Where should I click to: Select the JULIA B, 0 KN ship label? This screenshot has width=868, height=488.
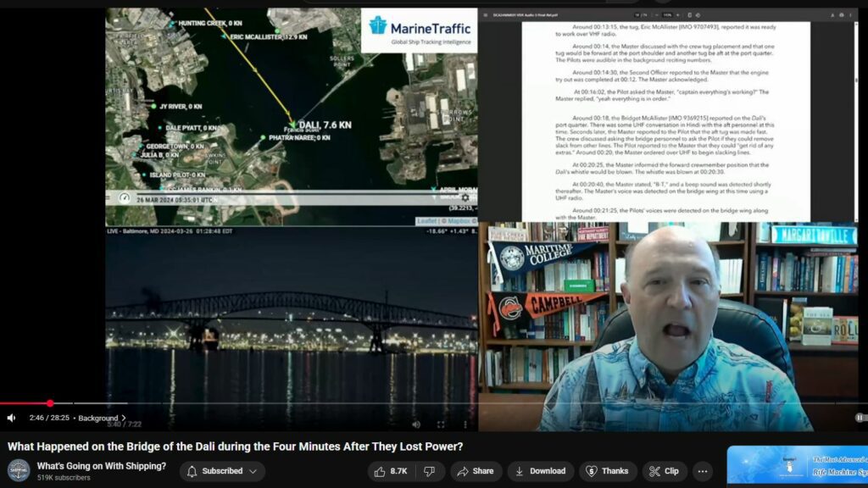[159, 155]
